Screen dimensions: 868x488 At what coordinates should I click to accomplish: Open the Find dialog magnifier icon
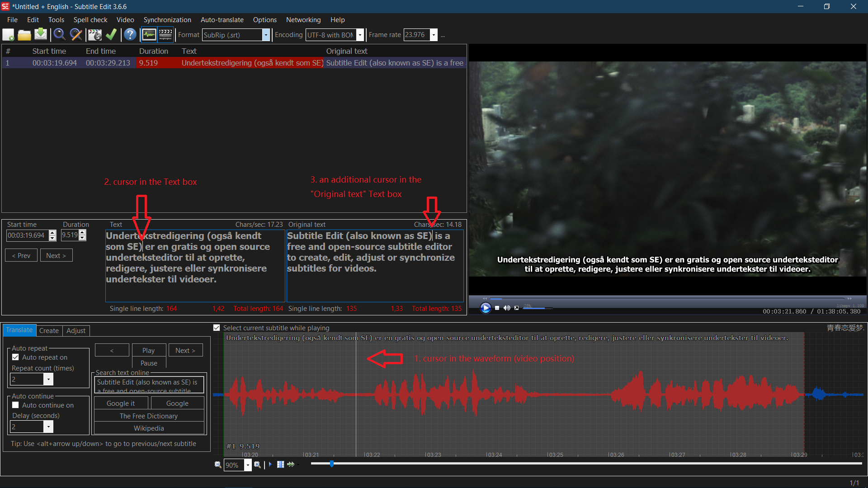[60, 35]
